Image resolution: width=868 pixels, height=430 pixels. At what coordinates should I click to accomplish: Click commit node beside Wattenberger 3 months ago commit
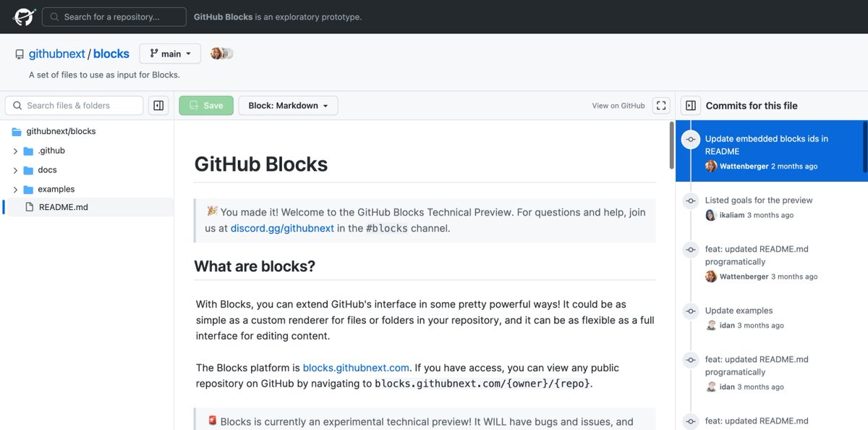coord(691,249)
